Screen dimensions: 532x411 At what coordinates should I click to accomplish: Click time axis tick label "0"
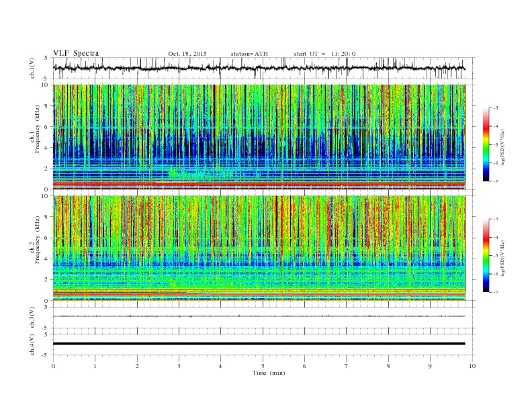(x=53, y=366)
